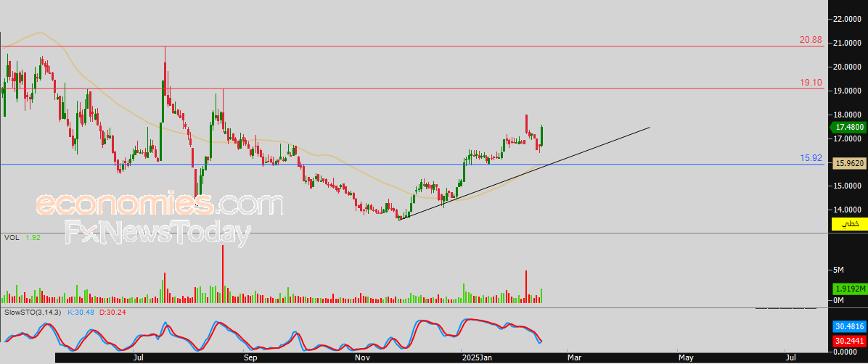868x364 pixels.
Task: Select the blue 30.4816 stochastic value tag
Action: pos(848,327)
